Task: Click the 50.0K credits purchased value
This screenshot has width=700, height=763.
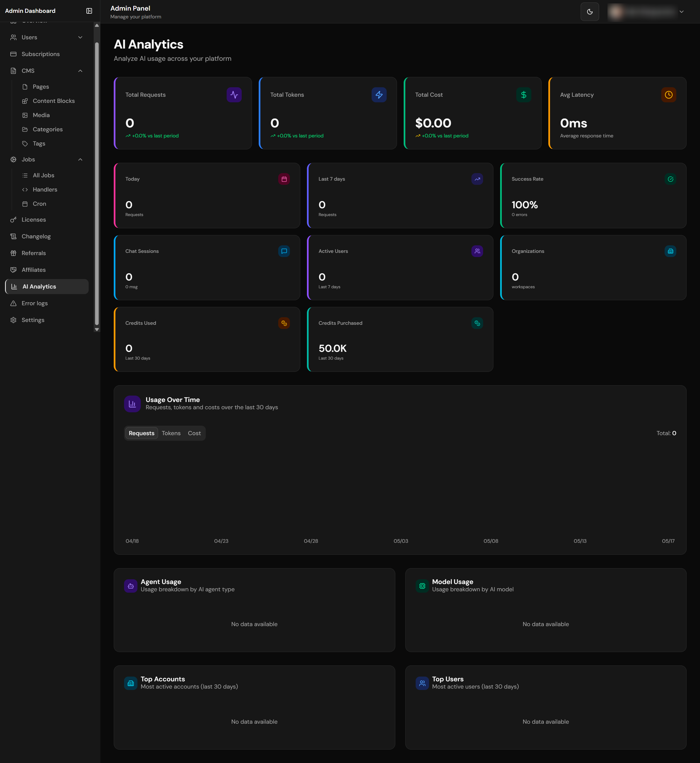Action: tap(333, 348)
